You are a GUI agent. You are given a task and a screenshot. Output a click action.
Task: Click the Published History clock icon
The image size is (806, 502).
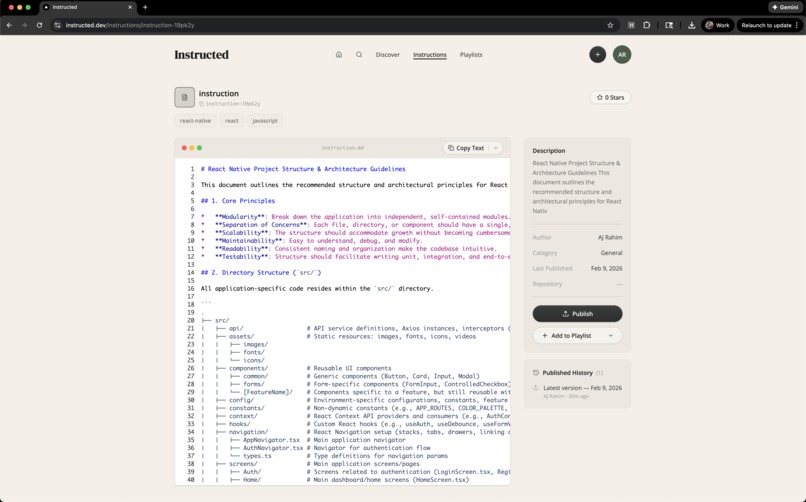point(536,373)
